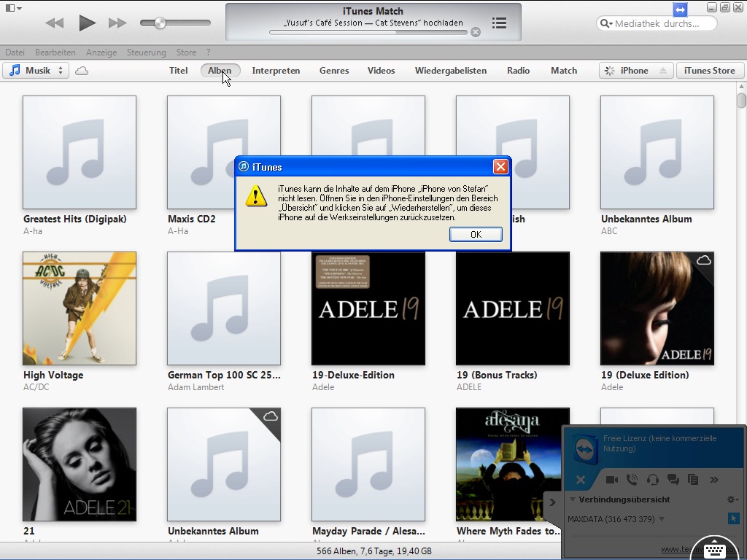
Task: Toggle remote cursor control for MAXDATA
Action: (x=734, y=518)
